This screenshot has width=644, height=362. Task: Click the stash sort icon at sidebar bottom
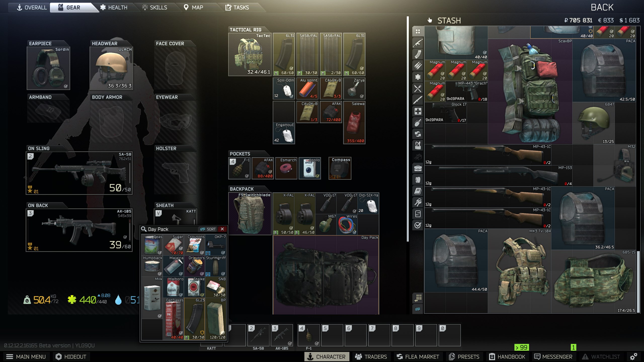tap(418, 309)
